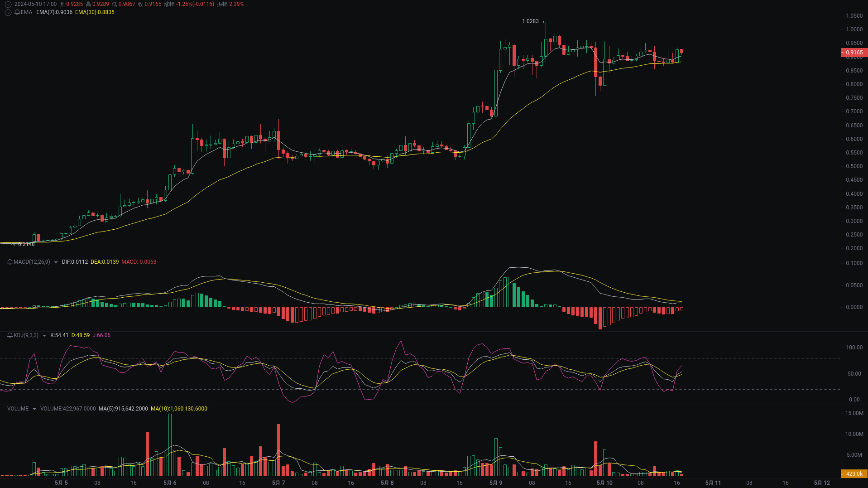Select the EMA(7):0.9036 indicator label
Image resolution: width=868 pixels, height=488 pixels.
click(54, 12)
